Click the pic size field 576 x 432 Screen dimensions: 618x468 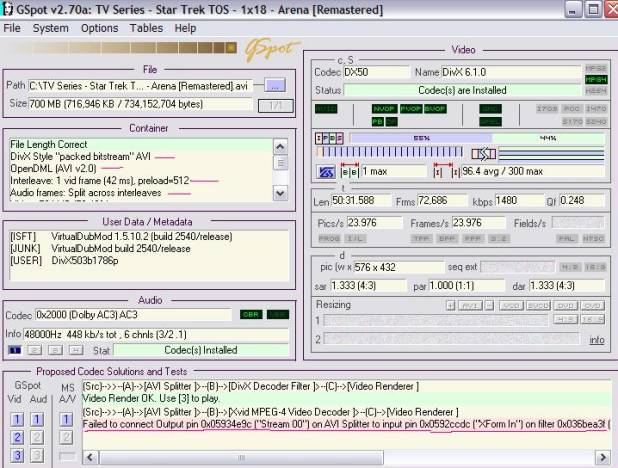click(x=399, y=267)
